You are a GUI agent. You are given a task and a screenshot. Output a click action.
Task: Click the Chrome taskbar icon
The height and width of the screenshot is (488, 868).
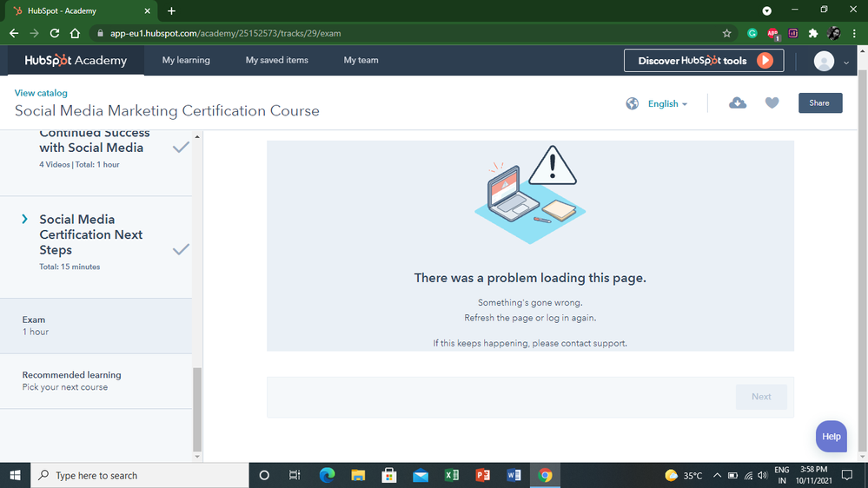(545, 475)
